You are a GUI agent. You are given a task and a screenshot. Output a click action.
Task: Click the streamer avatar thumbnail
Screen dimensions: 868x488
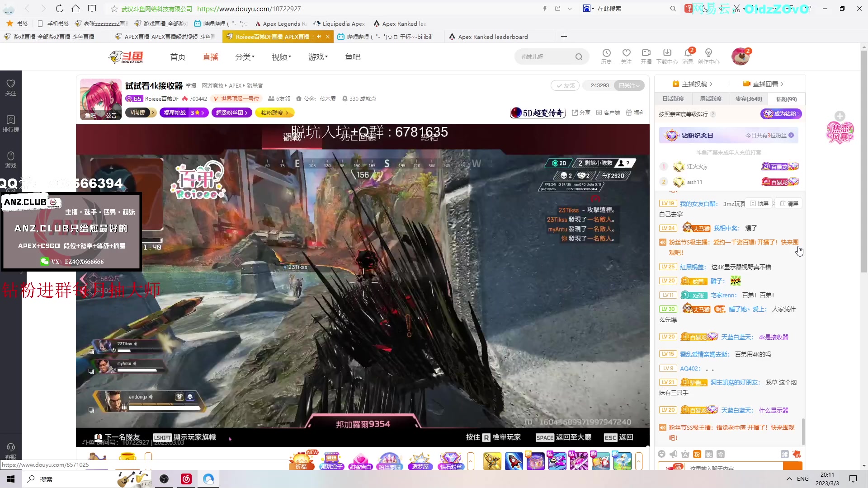[x=100, y=99]
